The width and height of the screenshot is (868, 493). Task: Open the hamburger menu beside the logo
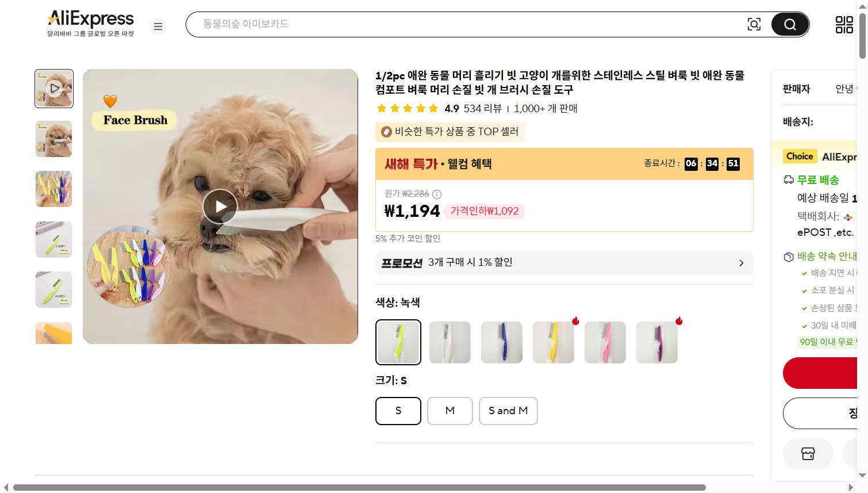(158, 26)
